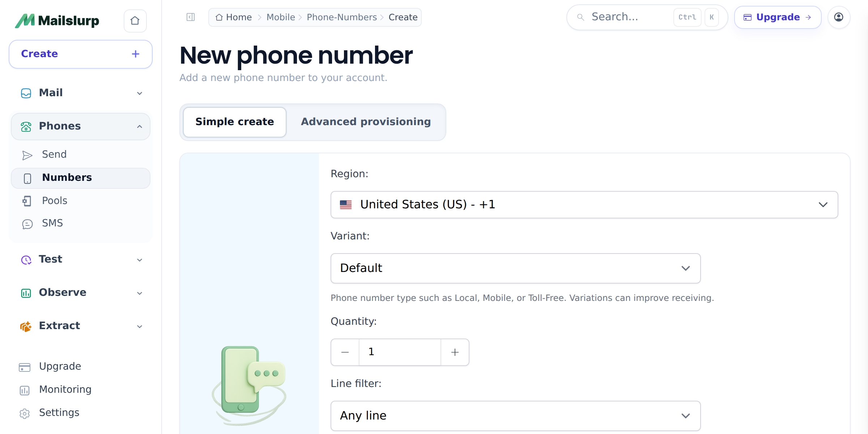Open Monitoring in the sidebar
Viewport: 868px width, 434px height.
(x=65, y=390)
